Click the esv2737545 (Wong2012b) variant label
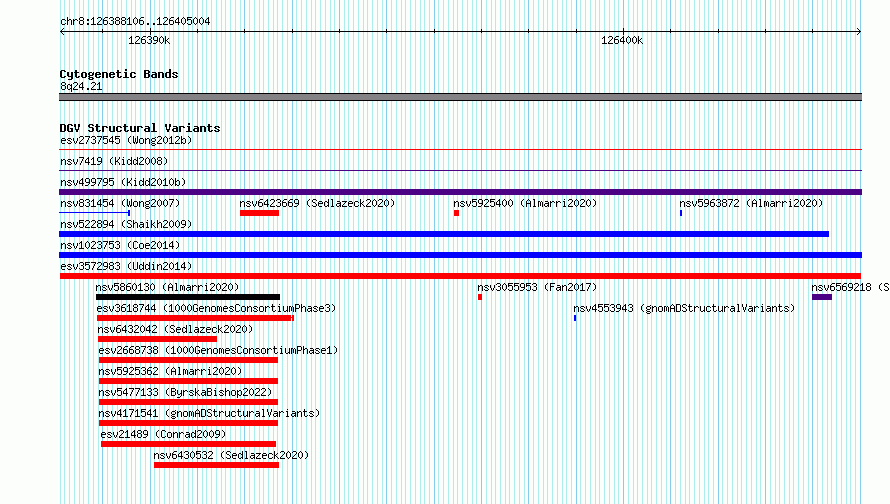The height and width of the screenshot is (504, 890). 126,140
